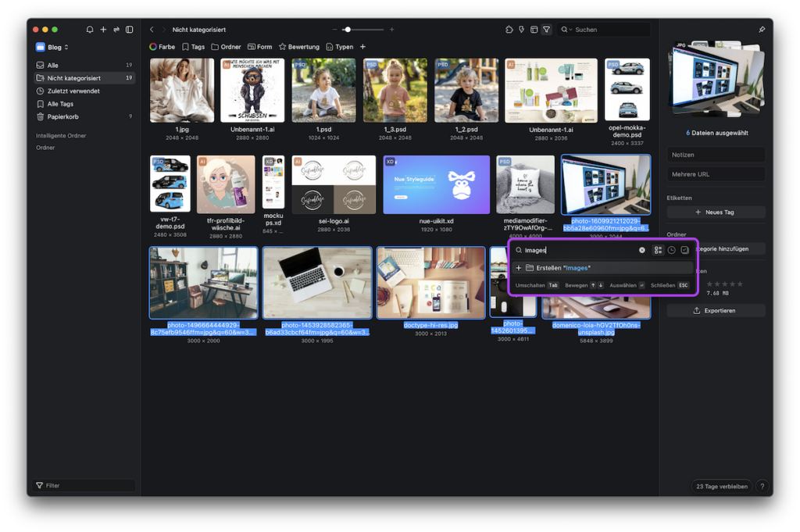Open the Bewertung rating filter
The height and width of the screenshot is (532, 800).
(299, 47)
